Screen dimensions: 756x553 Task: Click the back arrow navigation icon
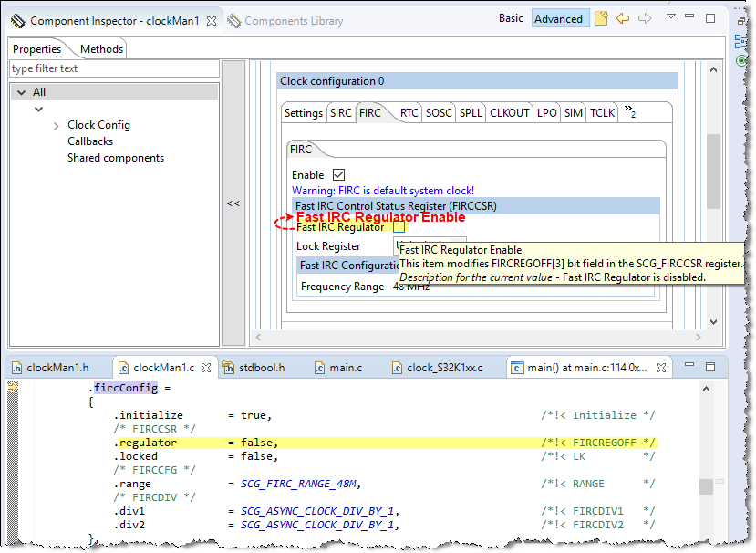point(623,18)
